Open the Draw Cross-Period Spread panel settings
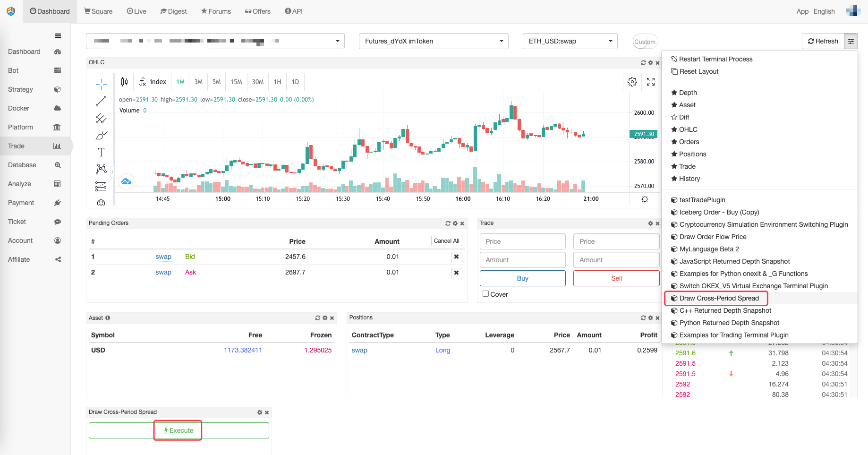This screenshot has width=868, height=455. (x=260, y=412)
